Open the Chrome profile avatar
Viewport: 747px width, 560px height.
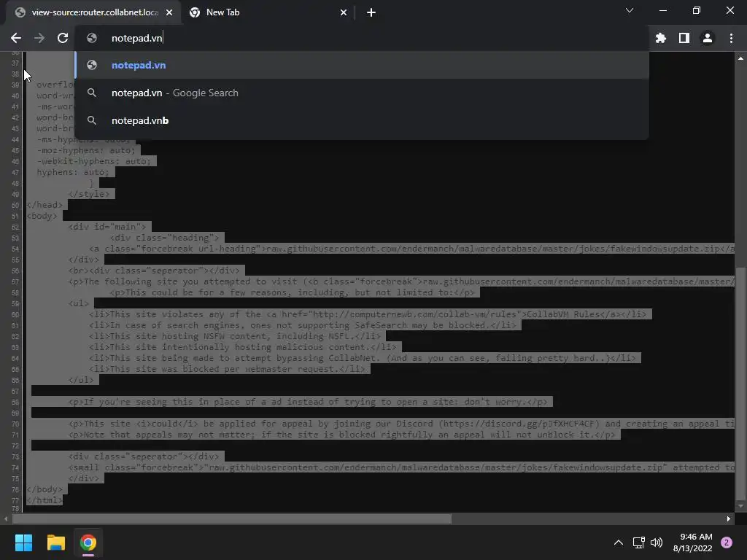pyautogui.click(x=708, y=38)
